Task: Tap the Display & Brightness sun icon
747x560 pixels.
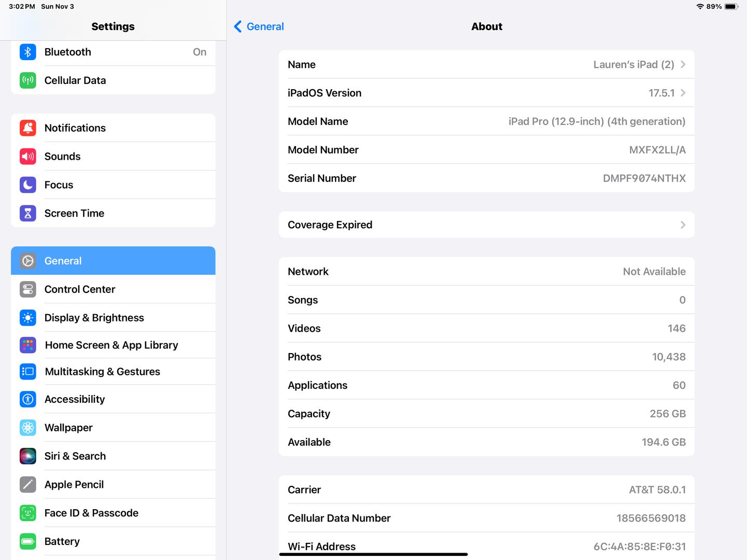Action: point(28,318)
